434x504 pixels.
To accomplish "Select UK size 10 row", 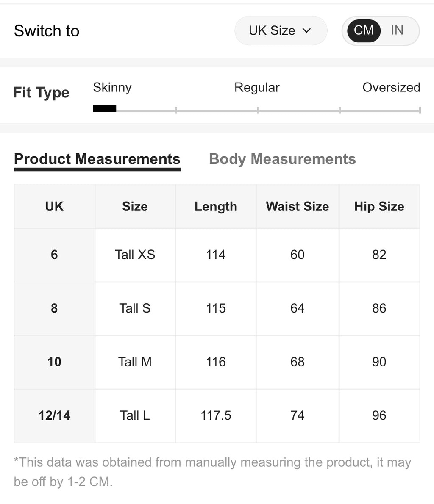I will pos(54,362).
